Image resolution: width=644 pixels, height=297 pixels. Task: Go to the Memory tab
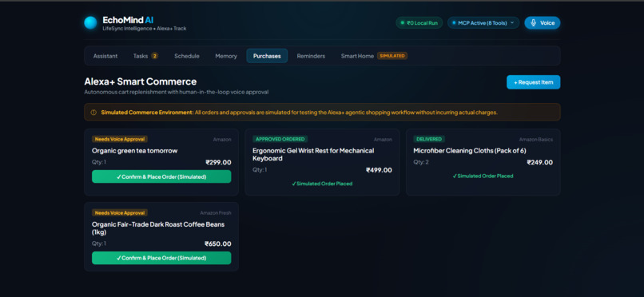tap(226, 56)
